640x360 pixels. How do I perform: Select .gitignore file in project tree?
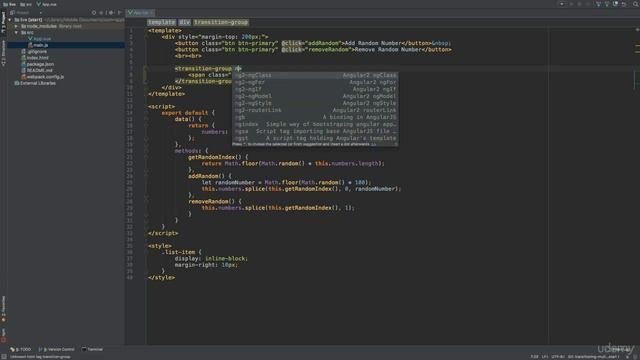point(34,51)
